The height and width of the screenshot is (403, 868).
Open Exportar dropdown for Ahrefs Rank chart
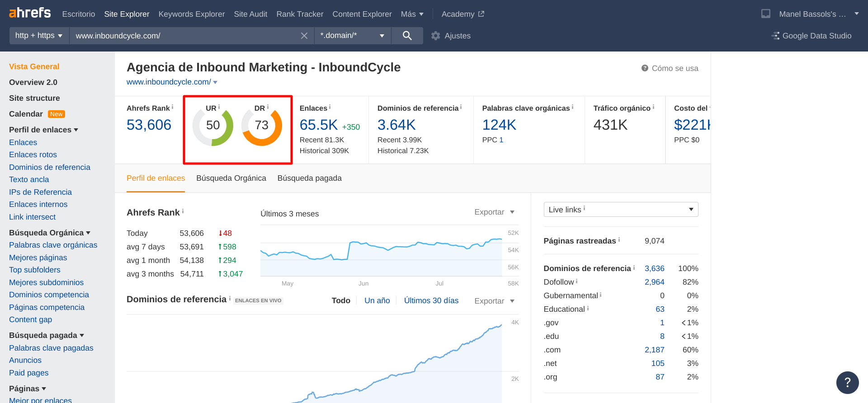pyautogui.click(x=495, y=212)
